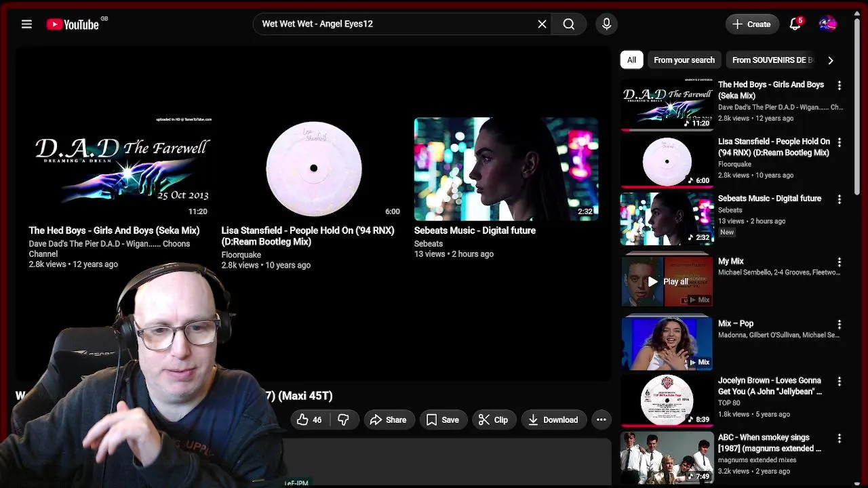Open sidebar title Jocelyn Brown - Loves Gonna Get You
Screen dimensions: 868x488
click(x=770, y=386)
